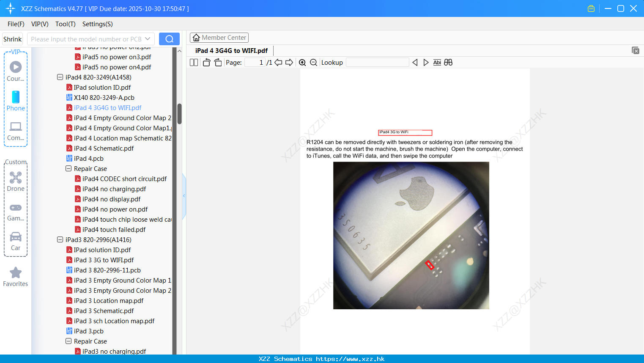Toggle the Abi whole-word match icon
Viewport: 644px width, 363px height.
click(x=437, y=63)
